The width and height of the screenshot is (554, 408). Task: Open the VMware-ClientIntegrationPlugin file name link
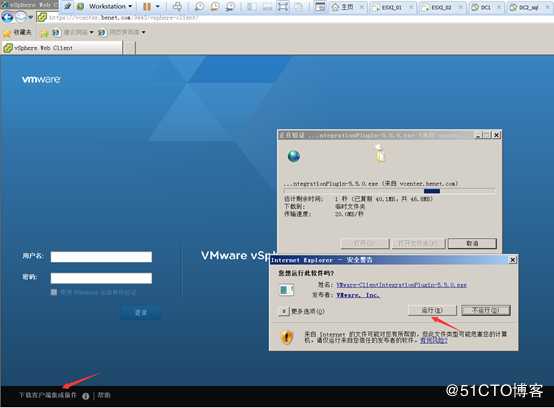tap(401, 285)
